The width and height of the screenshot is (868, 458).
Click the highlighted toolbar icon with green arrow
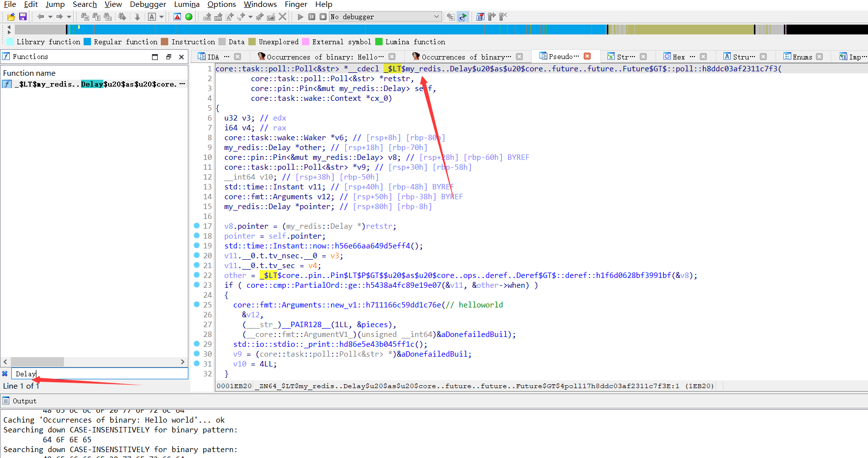coord(462,17)
